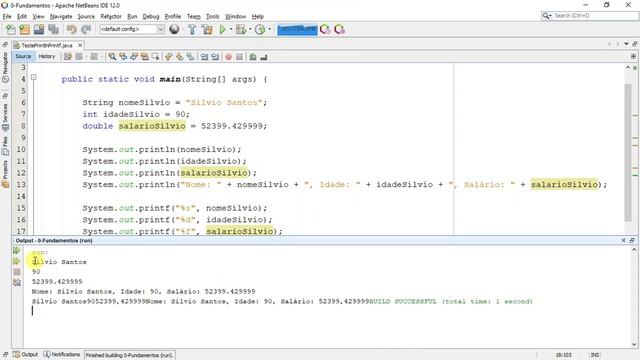The image size is (640, 360).
Task: Open the Run menu
Action: coord(132,16)
